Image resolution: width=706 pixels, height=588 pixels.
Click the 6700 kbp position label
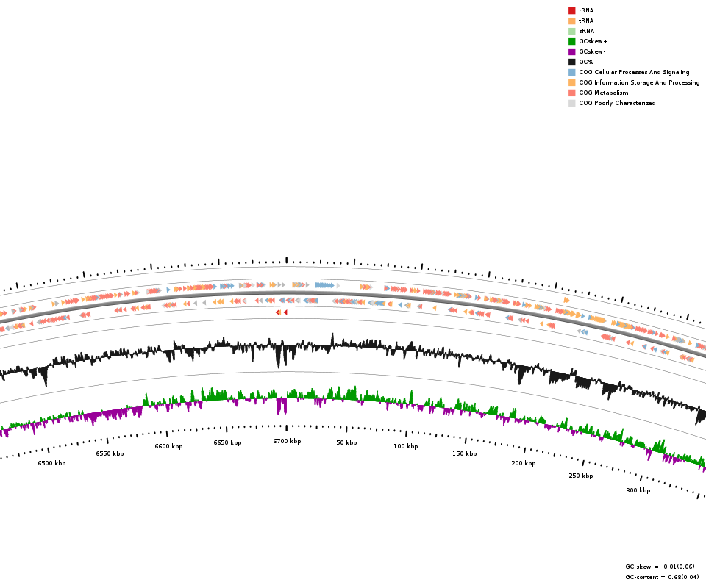coord(287,442)
